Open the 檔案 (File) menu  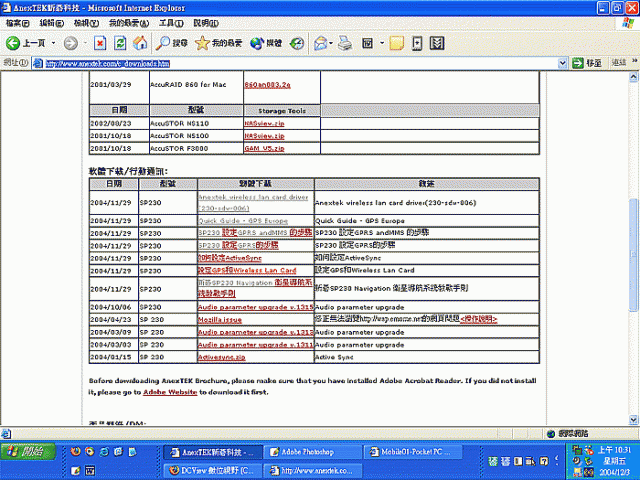(x=17, y=22)
